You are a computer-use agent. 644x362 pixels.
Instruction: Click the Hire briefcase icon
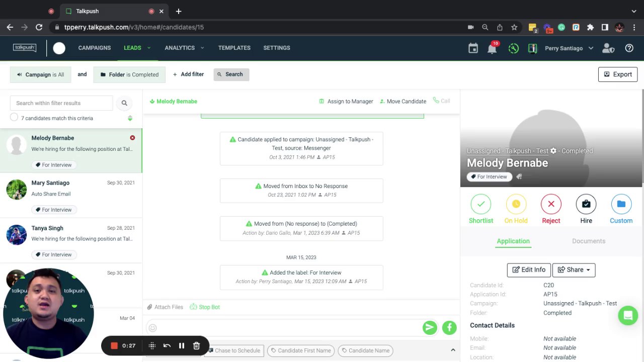pos(586,204)
